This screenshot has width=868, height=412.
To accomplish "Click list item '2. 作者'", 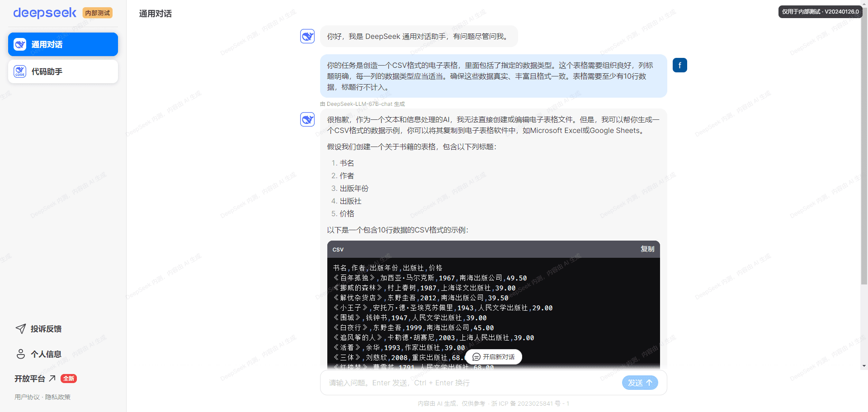I will [343, 175].
